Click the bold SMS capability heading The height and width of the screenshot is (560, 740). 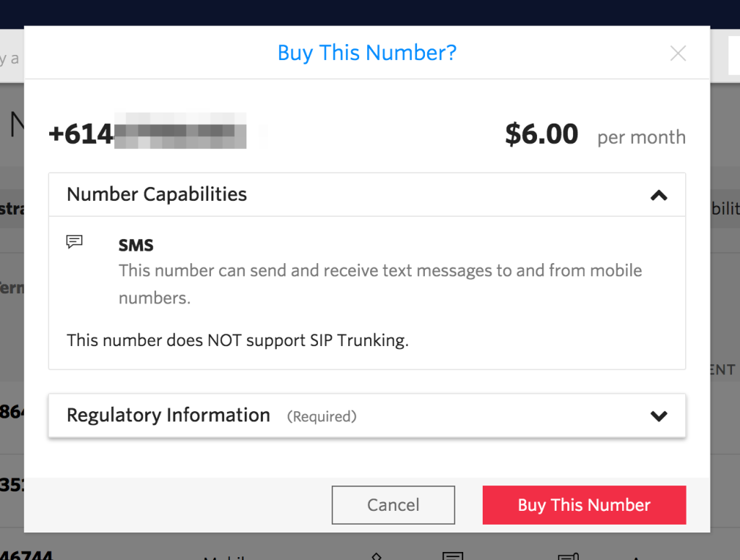pyautogui.click(x=136, y=246)
